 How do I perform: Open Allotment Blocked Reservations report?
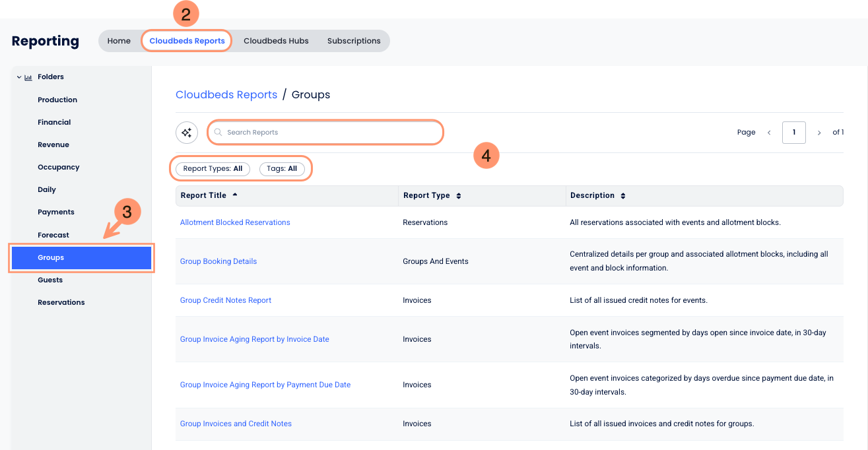pyautogui.click(x=235, y=222)
